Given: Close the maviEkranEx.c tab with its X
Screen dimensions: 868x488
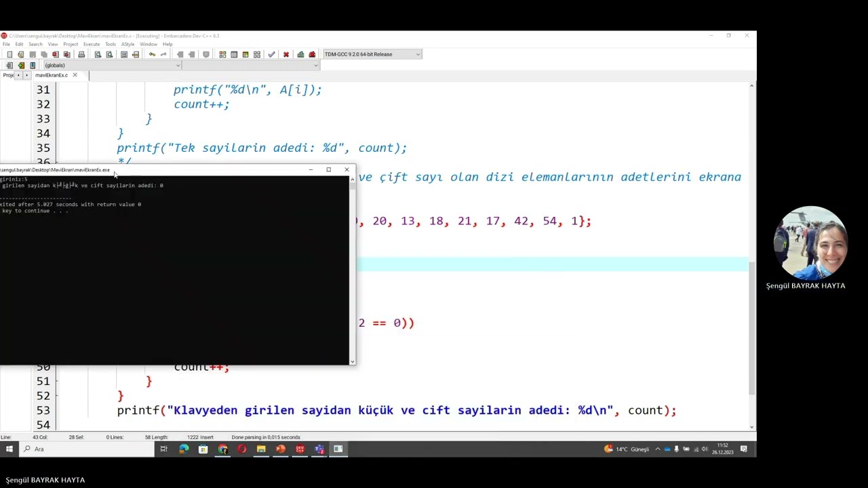Looking at the screenshot, I should coord(75,75).
